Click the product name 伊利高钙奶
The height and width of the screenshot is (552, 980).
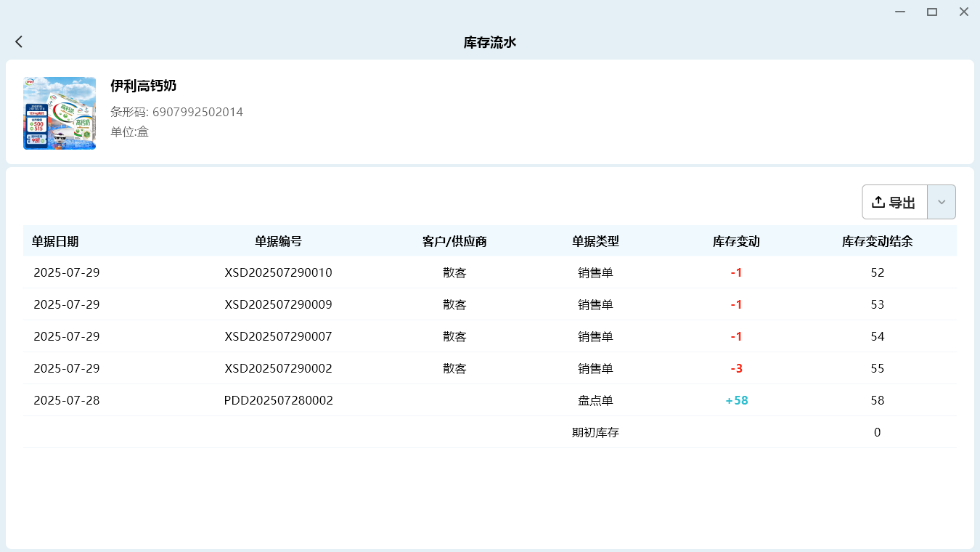point(144,86)
